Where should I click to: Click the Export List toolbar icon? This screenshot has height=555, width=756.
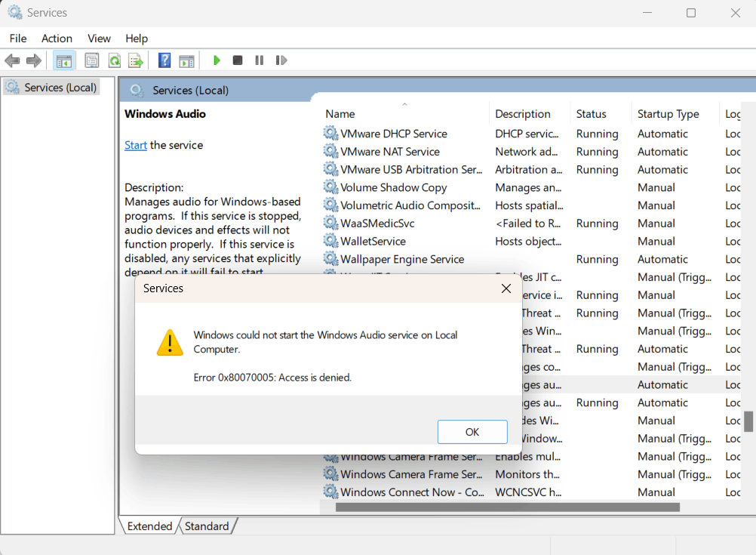(x=136, y=61)
